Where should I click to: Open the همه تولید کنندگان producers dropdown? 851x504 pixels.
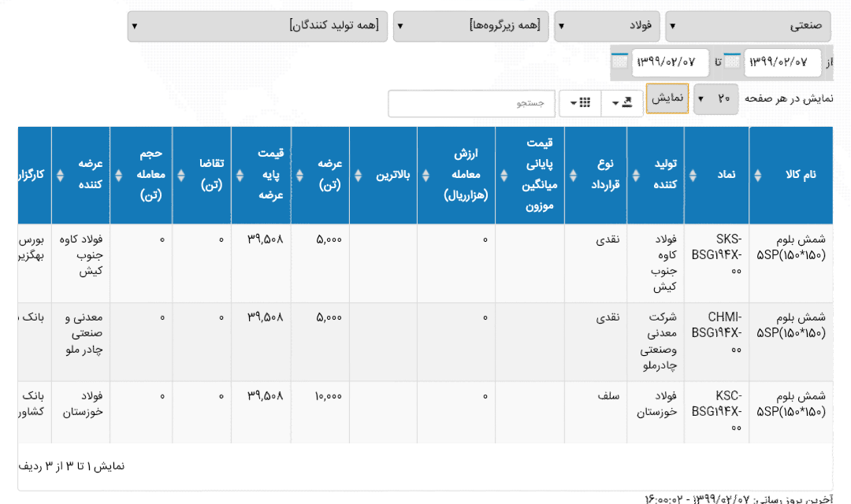[257, 26]
